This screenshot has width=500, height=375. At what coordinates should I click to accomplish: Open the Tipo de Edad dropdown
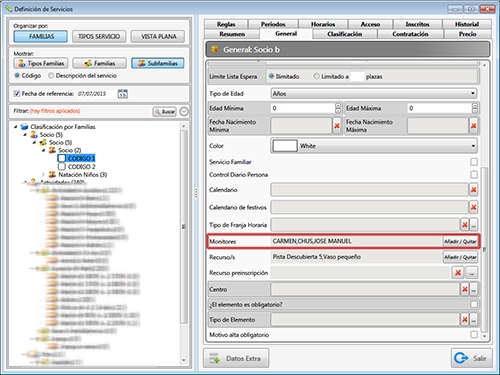(x=373, y=94)
